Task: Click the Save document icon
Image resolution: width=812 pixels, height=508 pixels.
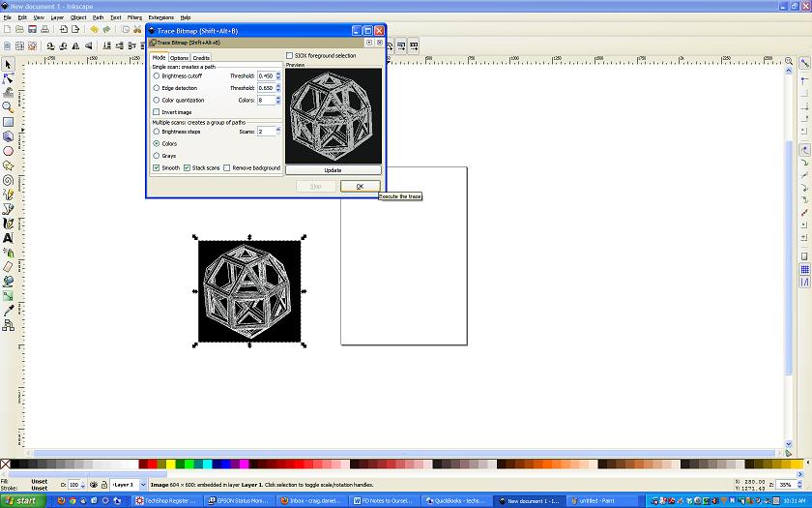Action: (x=32, y=30)
